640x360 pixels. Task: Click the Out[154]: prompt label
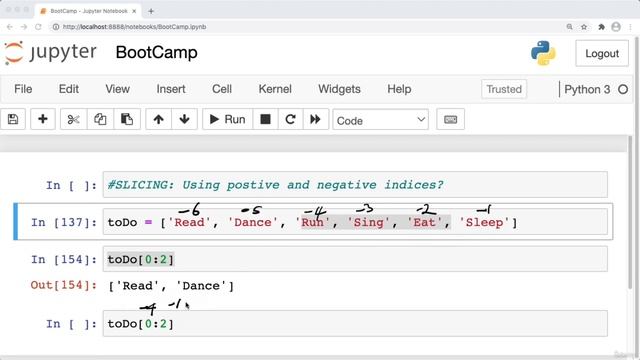pos(64,285)
